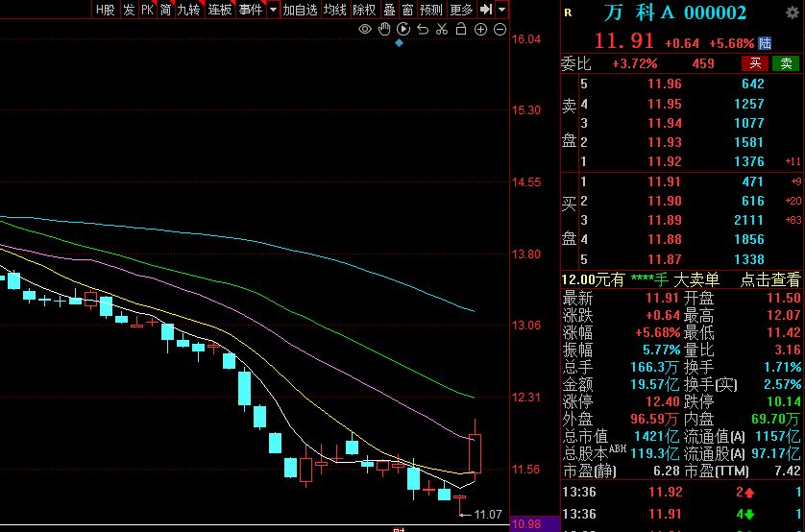
Task: Click the 市盈(TTM) value 7.42
Action: (x=787, y=471)
